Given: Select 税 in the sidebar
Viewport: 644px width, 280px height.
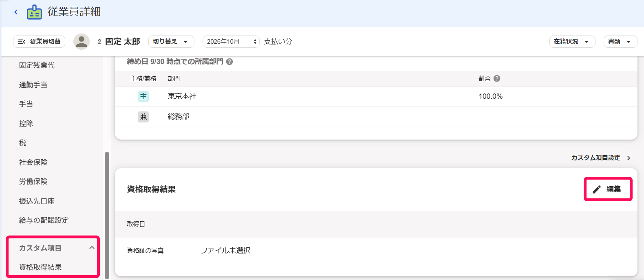Looking at the screenshot, I should 22,143.
